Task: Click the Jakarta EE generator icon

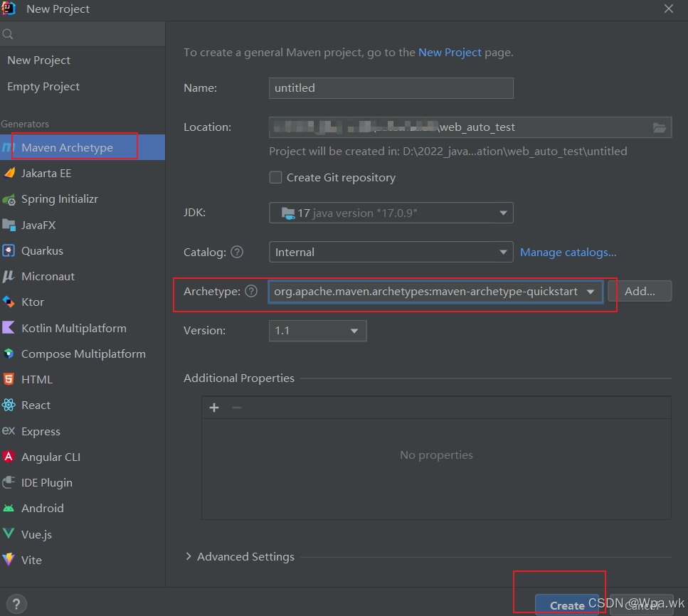Action: [x=9, y=174]
